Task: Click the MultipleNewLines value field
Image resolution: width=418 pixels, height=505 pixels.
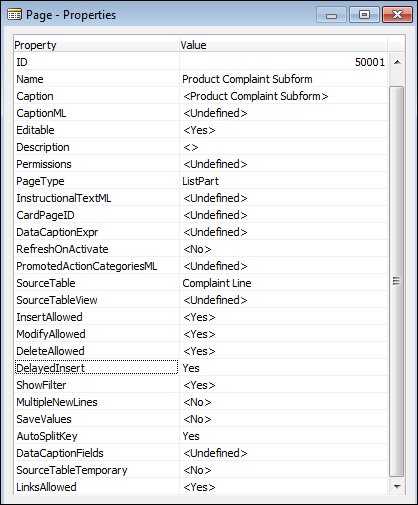Action: click(283, 402)
